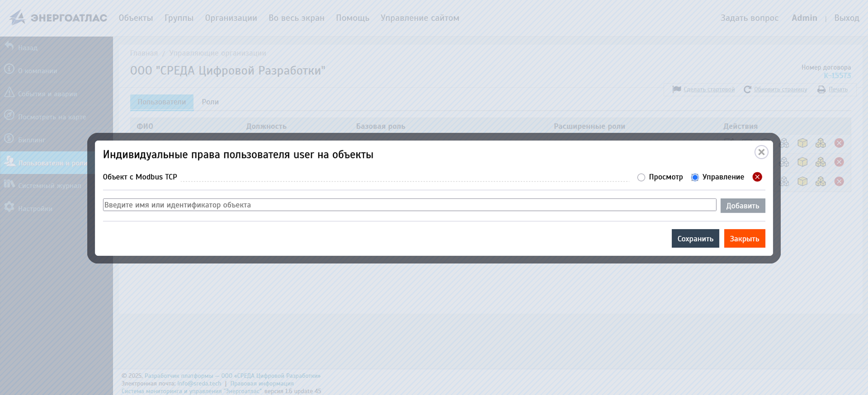Close the dialog with round X icon
This screenshot has width=868, height=395.
point(761,152)
